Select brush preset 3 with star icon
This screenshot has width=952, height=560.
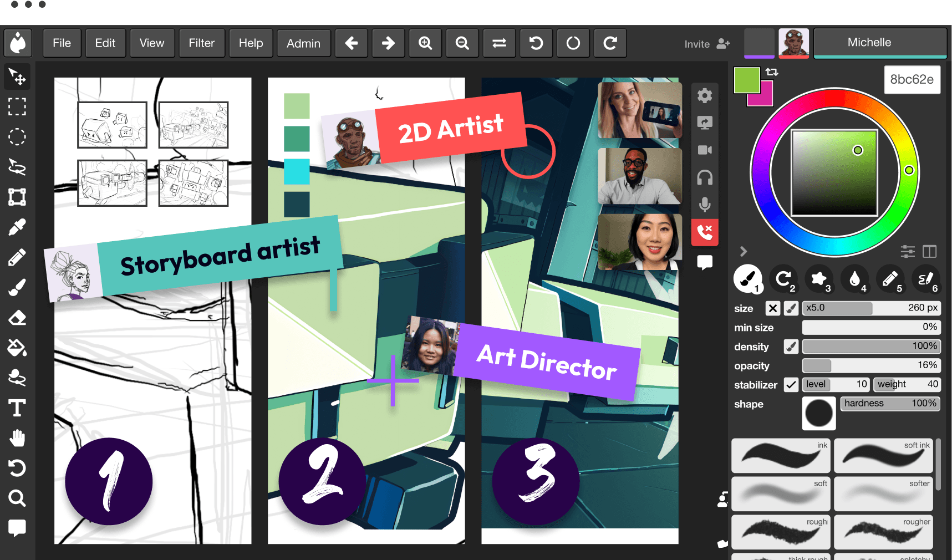[x=819, y=279]
